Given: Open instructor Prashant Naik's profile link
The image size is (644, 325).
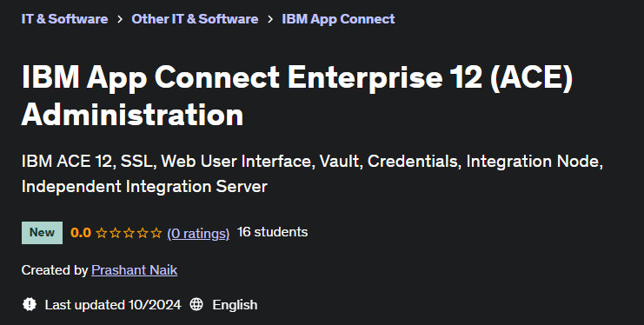Looking at the screenshot, I should pos(135,270).
